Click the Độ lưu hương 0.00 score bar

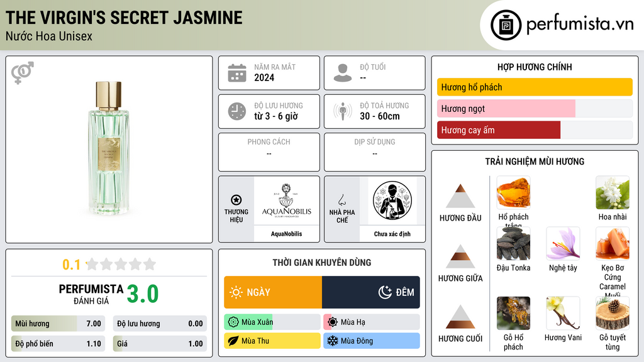(160, 324)
